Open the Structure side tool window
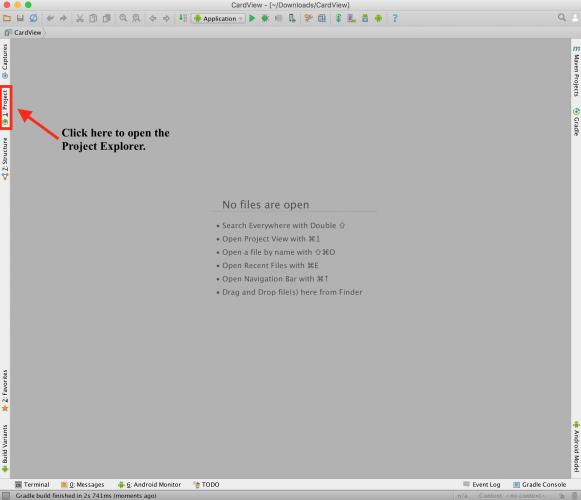581x500 pixels. (5, 159)
